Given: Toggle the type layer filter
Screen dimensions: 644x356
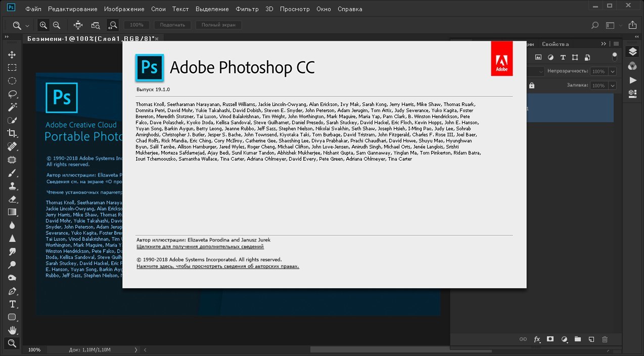Looking at the screenshot, I should pos(563,58).
